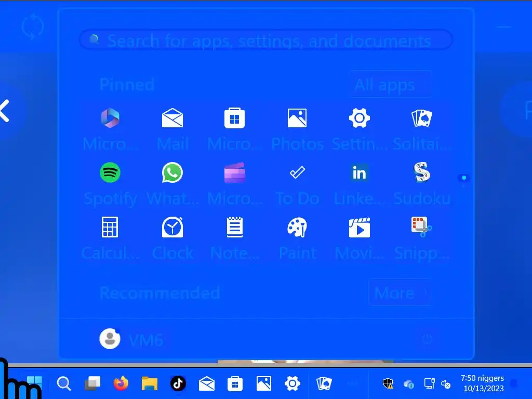Viewport: 532px width, 399px height.
Task: Open Task View on the taskbar
Action: [x=92, y=384]
